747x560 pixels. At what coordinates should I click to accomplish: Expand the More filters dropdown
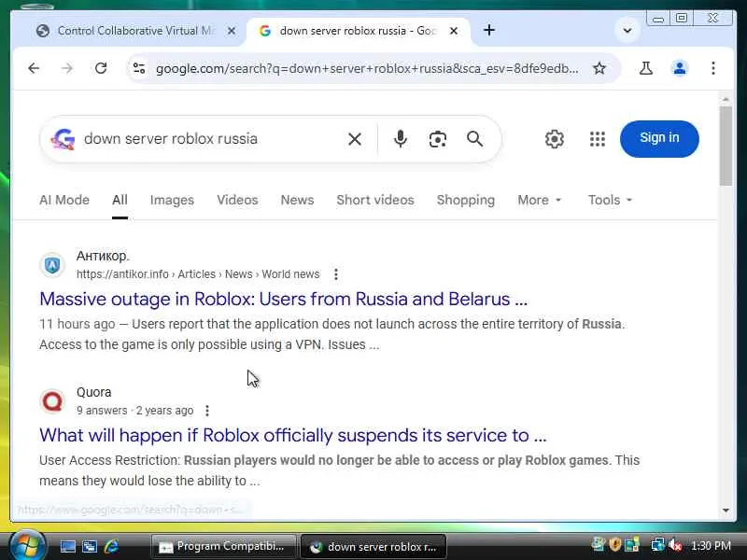point(540,200)
